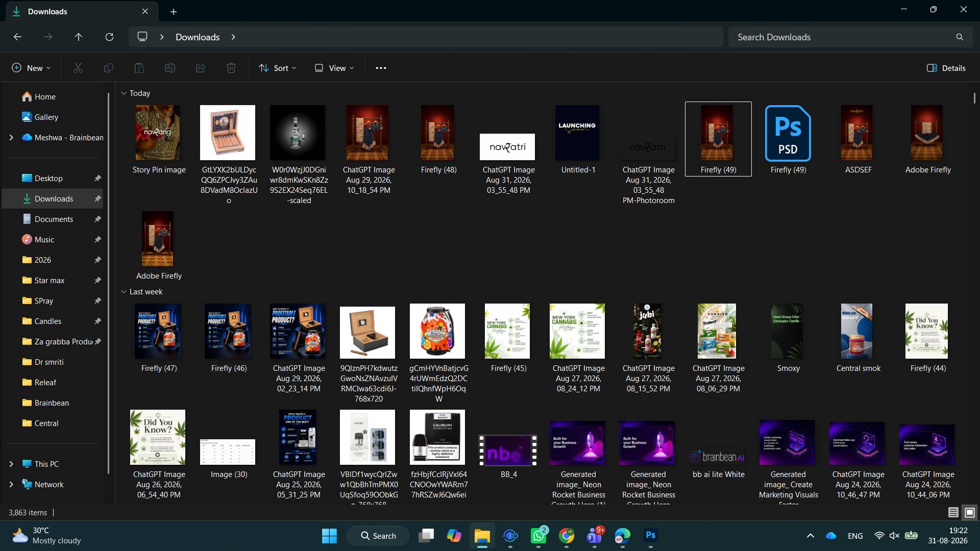Click the Delete trash icon in toolbar

(231, 68)
